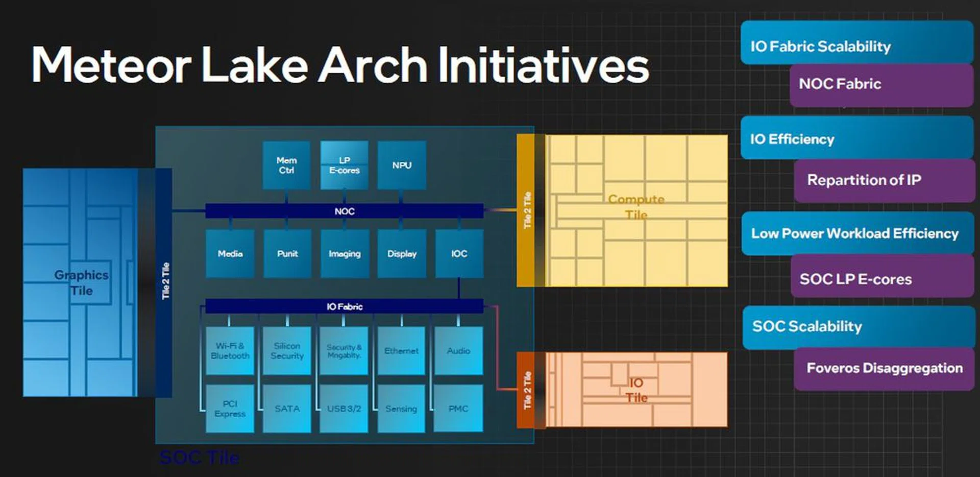Toggle the Sensing block
The width and height of the screenshot is (980, 477).
coord(401,409)
